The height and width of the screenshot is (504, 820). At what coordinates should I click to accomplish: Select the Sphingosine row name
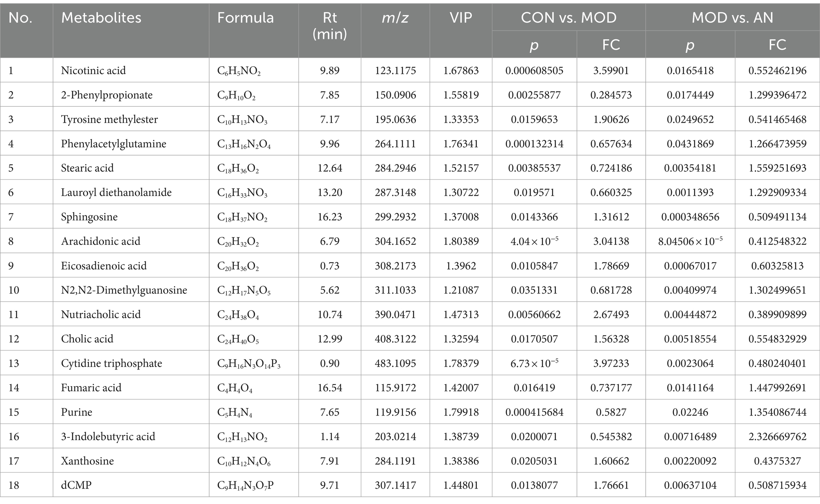[89, 217]
